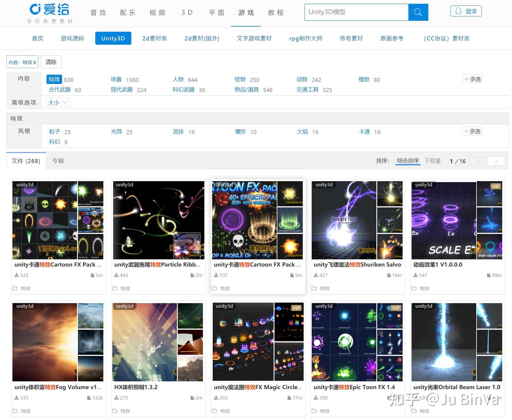Click the download icon on Cartoon FX Pack card
The height and width of the screenshot is (420, 512).
16,275
